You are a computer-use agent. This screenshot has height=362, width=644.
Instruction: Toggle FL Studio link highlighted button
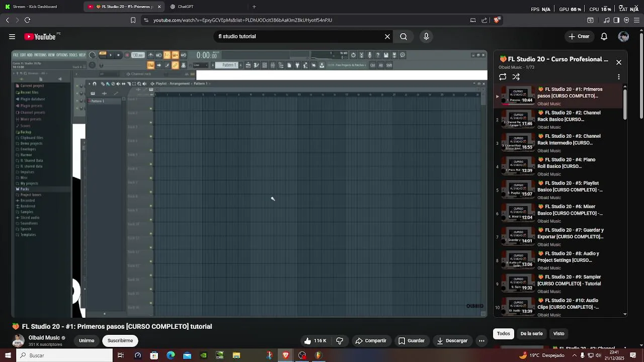click(175, 65)
